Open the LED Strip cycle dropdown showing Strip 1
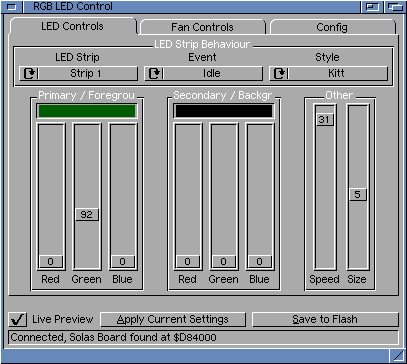 78,73
